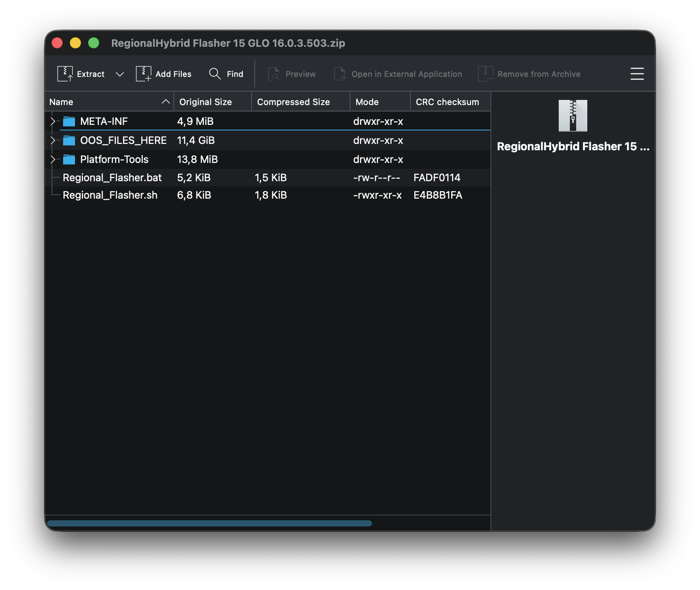Minimize the window with the yellow button
Image resolution: width=700 pixels, height=590 pixels.
coord(75,43)
